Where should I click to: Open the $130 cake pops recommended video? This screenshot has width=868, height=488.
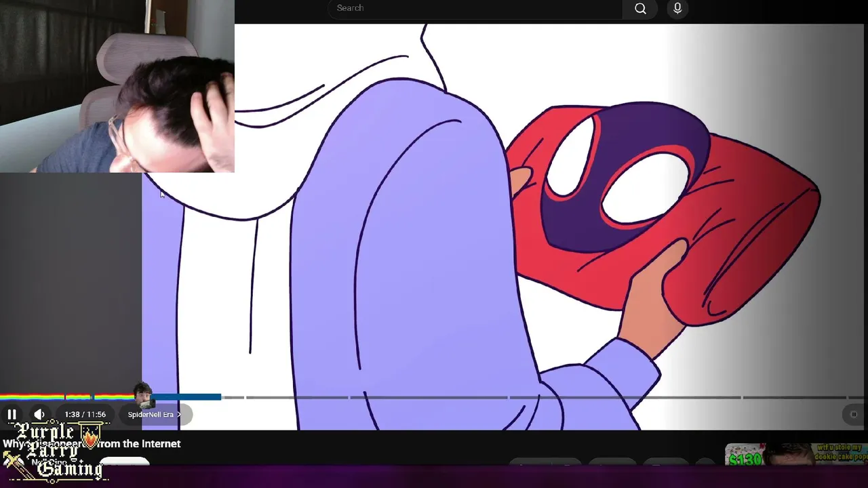[796, 454]
